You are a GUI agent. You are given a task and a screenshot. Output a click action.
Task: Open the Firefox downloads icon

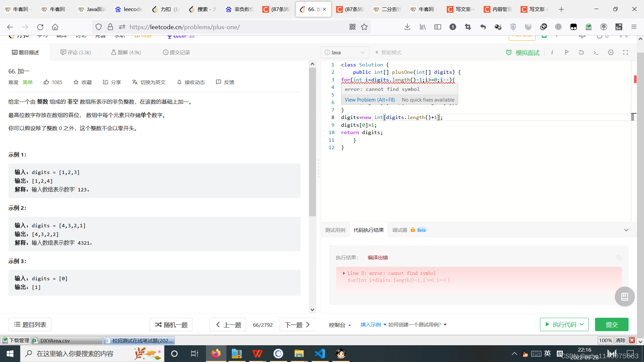(407, 27)
